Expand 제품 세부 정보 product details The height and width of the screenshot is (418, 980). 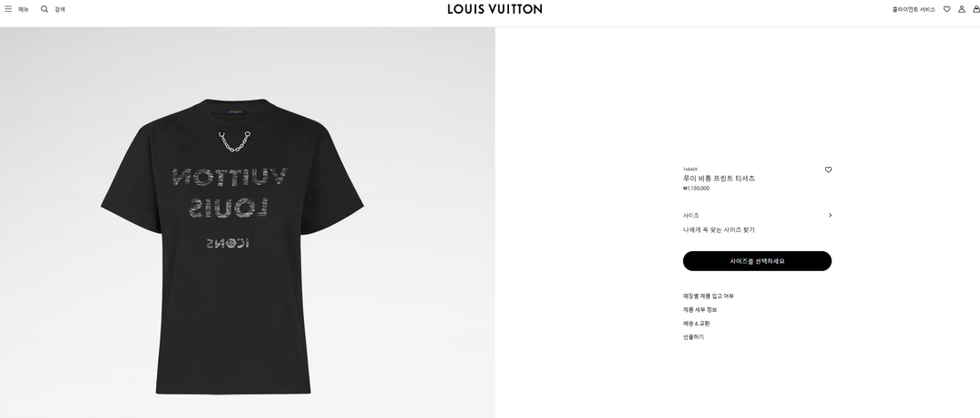click(x=700, y=310)
